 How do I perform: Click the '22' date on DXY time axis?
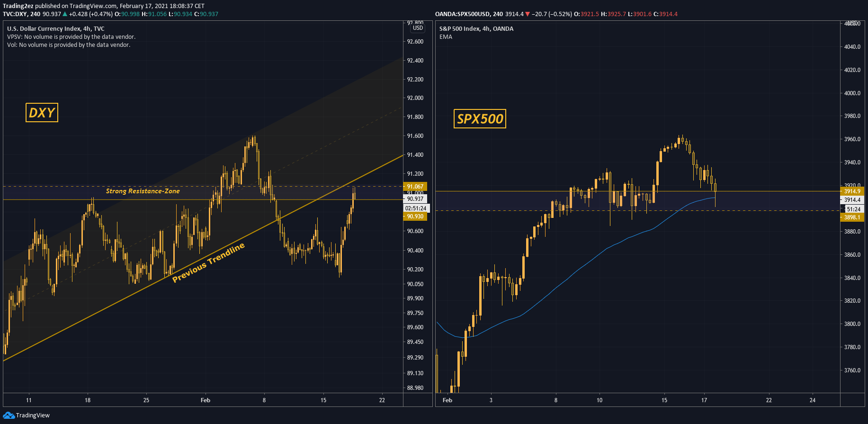pyautogui.click(x=382, y=400)
